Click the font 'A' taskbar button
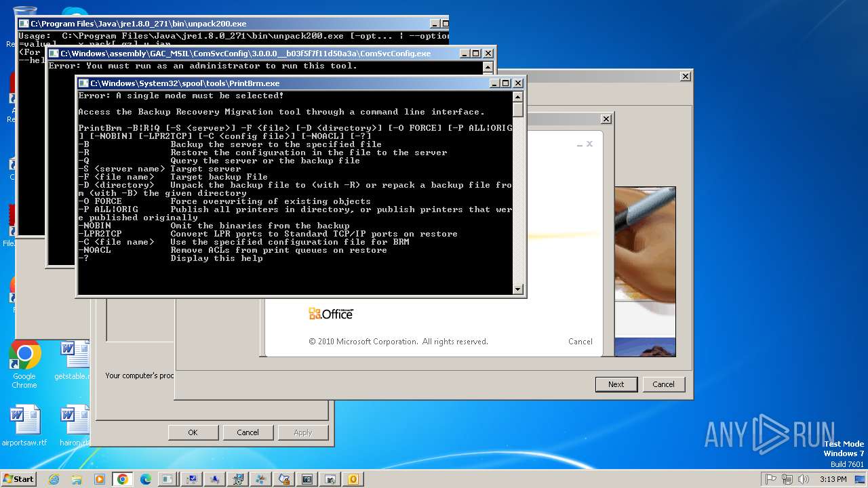This screenshot has width=868, height=488. click(x=214, y=479)
